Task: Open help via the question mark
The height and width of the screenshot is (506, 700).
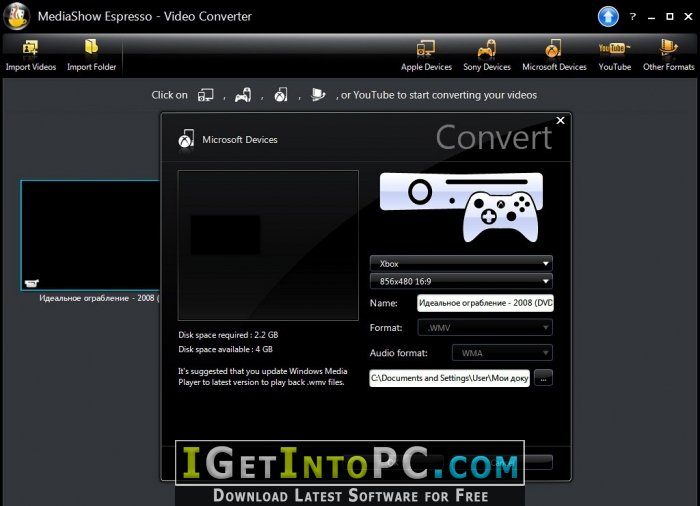Action: [633, 16]
